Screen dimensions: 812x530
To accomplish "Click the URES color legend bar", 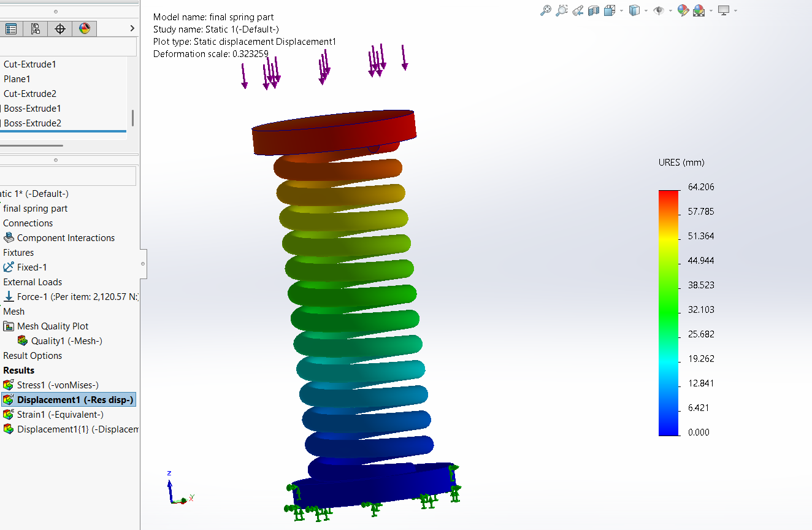I will (668, 313).
